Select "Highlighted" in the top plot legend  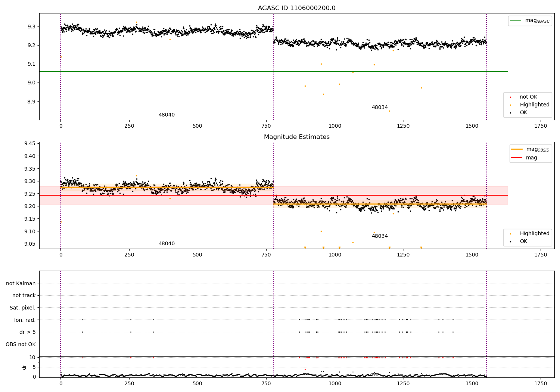tap(534, 105)
